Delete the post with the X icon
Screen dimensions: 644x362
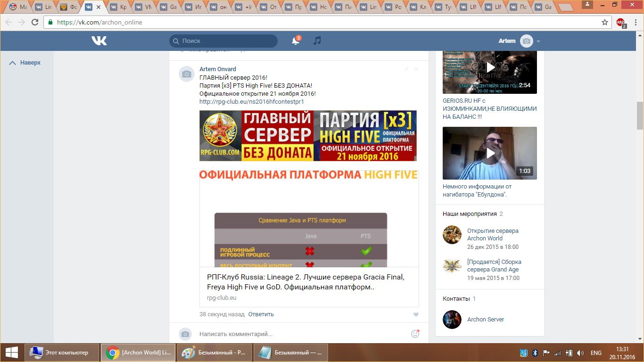click(x=416, y=69)
